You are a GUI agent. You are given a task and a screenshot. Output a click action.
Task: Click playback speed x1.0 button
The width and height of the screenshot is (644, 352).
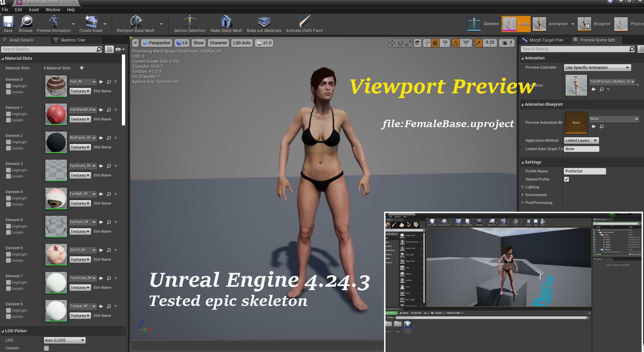coord(264,43)
